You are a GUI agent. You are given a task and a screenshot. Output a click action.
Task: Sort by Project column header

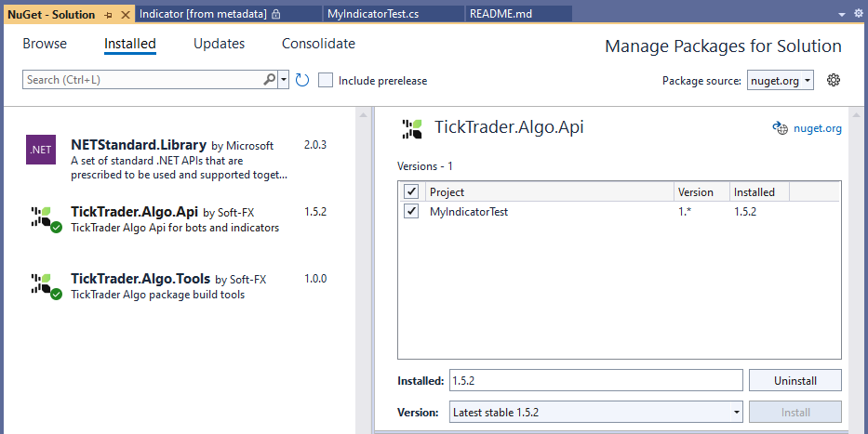click(x=552, y=191)
